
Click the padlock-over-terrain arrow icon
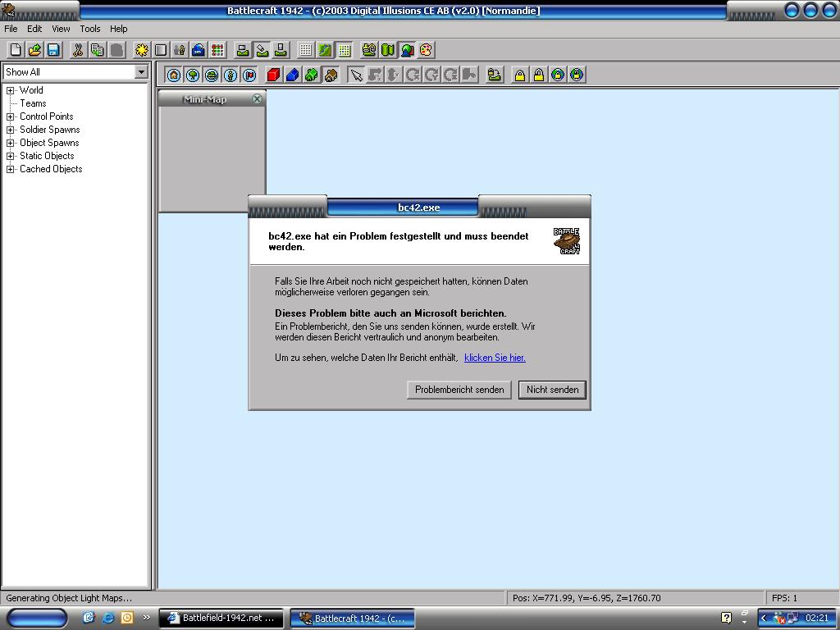(495, 75)
